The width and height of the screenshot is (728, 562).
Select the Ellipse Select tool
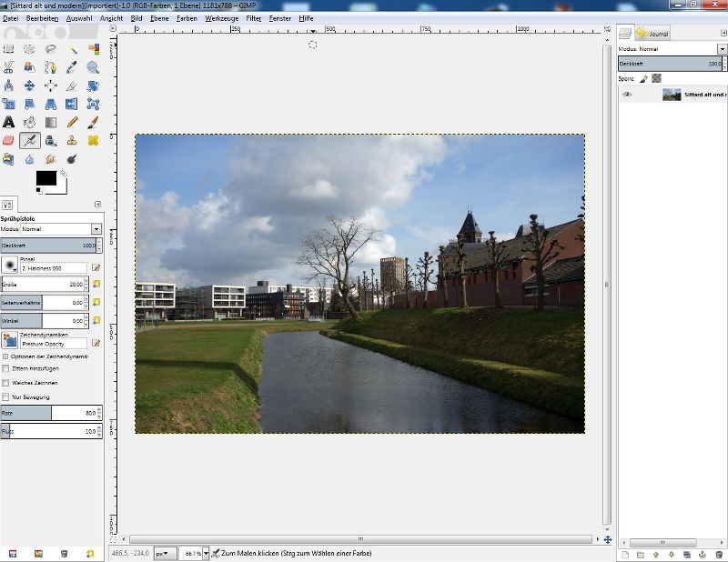pyautogui.click(x=29, y=49)
